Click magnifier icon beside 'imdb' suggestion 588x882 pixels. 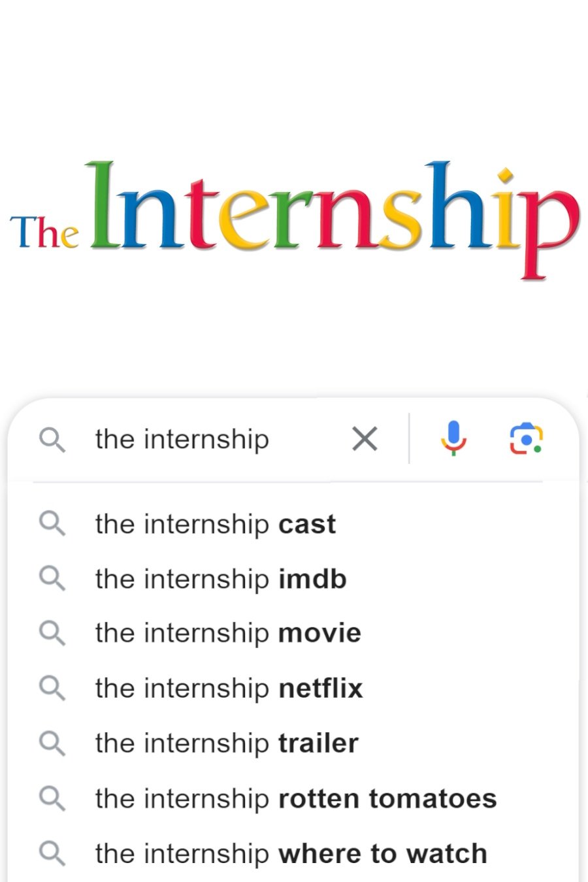tap(52, 579)
